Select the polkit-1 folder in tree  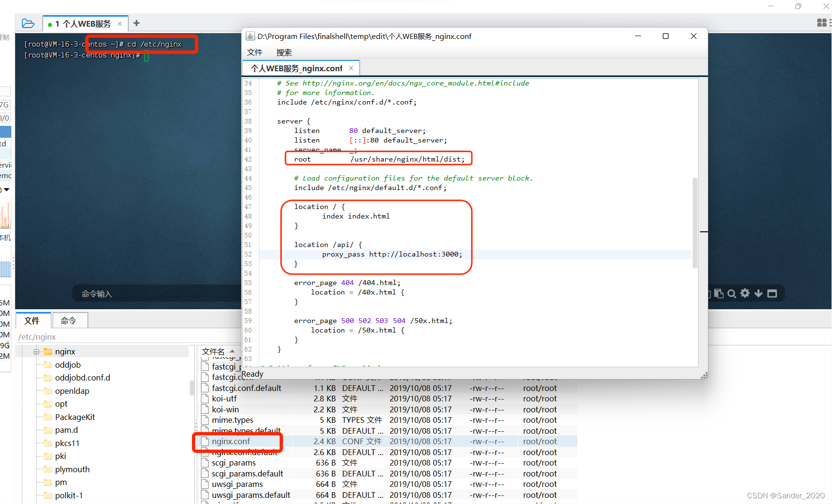tap(68, 495)
